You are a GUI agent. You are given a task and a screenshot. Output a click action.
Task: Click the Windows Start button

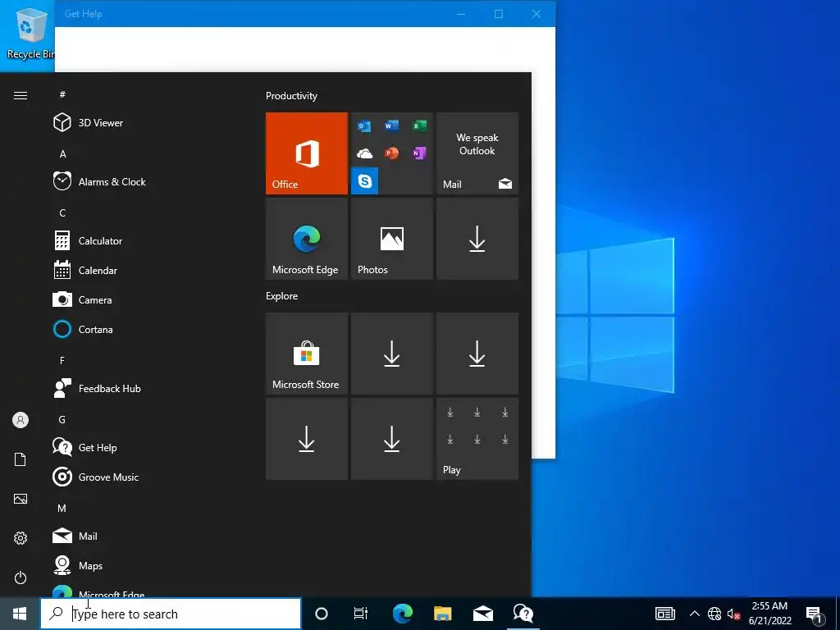click(20, 614)
